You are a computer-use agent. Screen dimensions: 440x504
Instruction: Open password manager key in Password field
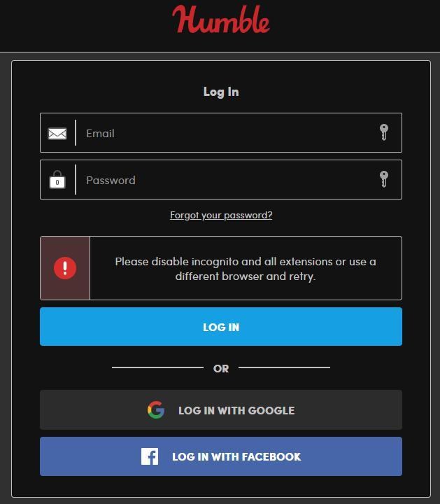(384, 179)
